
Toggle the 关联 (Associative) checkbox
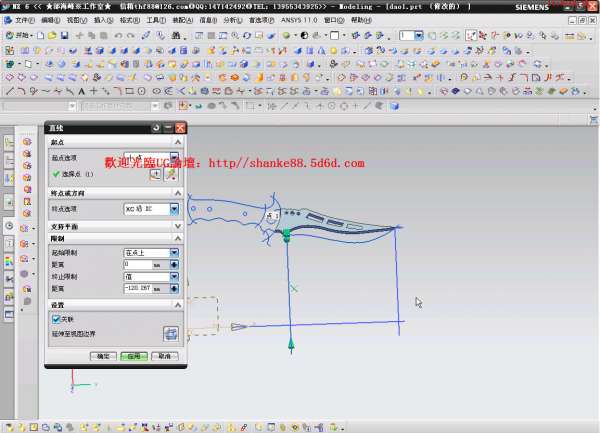pyautogui.click(x=56, y=319)
